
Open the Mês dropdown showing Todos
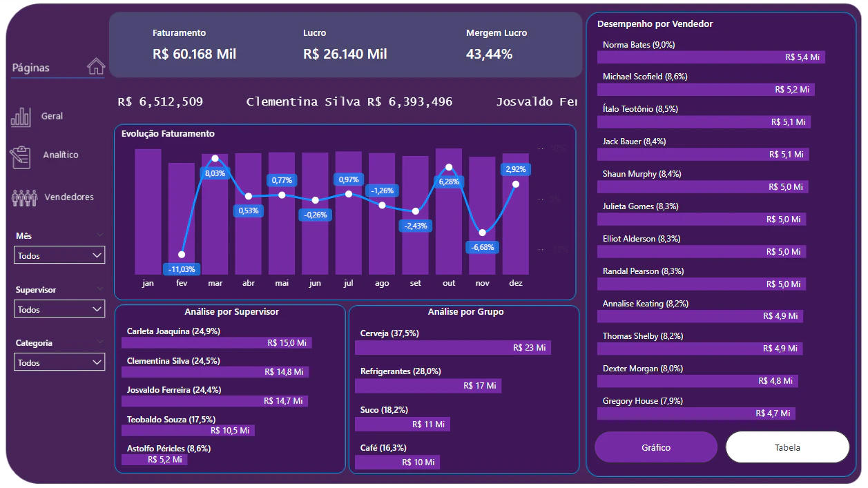click(59, 255)
